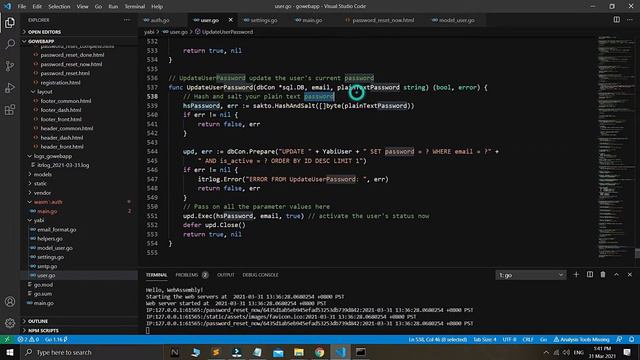Click the code minimap overview

click(616, 147)
